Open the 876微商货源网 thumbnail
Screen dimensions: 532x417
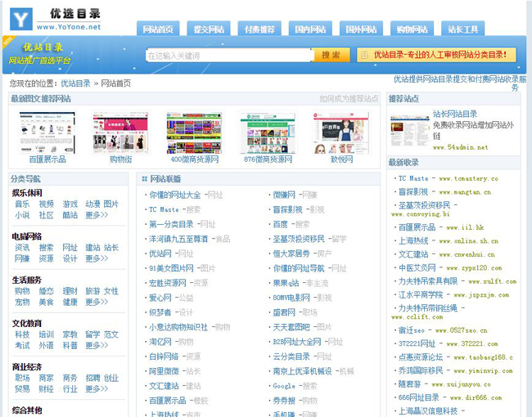(268, 132)
